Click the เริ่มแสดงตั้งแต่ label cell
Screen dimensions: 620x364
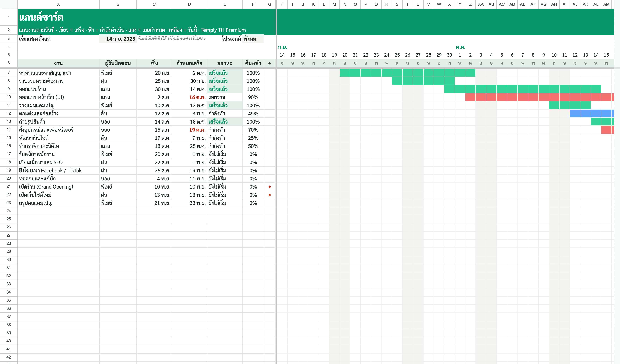[x=58, y=39]
